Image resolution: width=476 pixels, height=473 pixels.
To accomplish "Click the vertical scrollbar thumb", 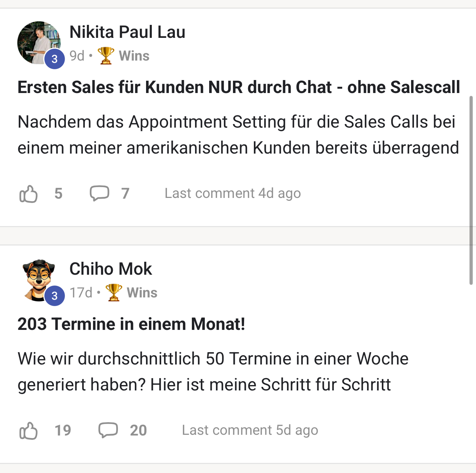I will pos(471,190).
